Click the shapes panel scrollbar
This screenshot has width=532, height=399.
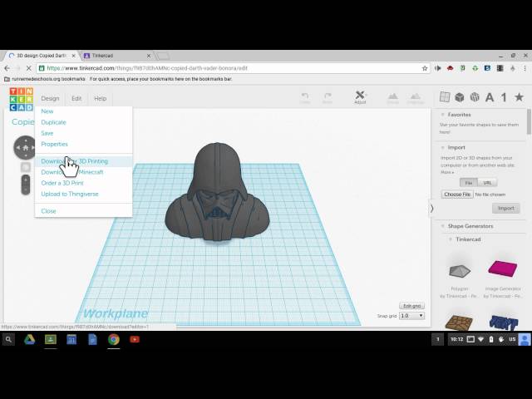click(529, 121)
